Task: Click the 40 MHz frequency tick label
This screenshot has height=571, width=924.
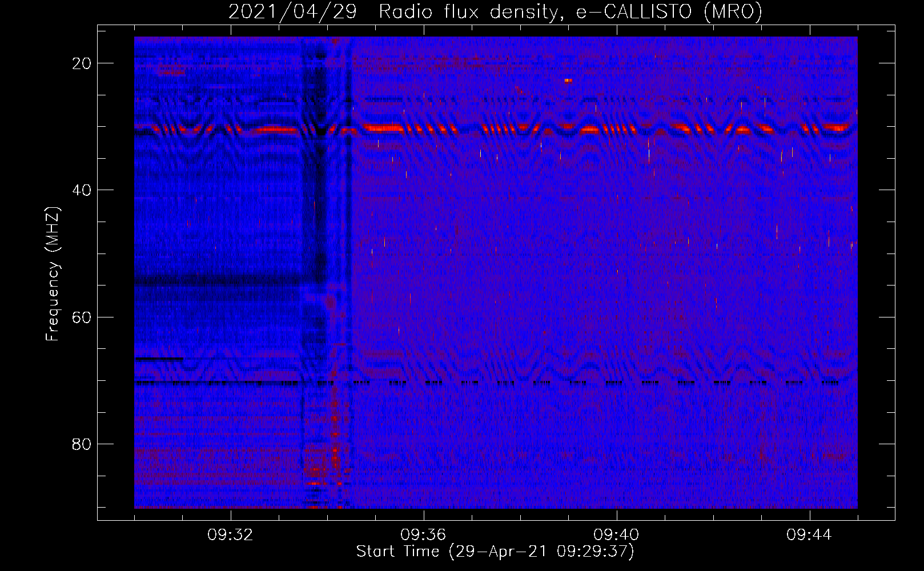Action: tap(82, 190)
